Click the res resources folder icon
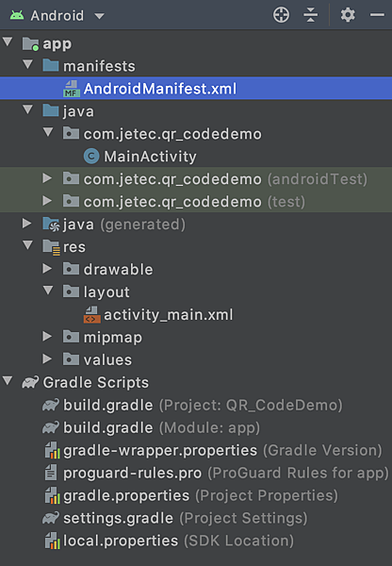The width and height of the screenshot is (392, 566). 51,247
